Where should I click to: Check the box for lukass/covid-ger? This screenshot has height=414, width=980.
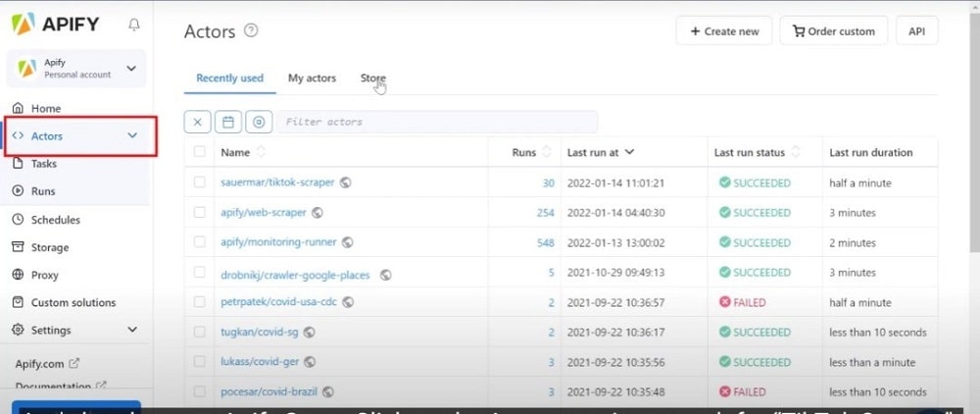199,361
